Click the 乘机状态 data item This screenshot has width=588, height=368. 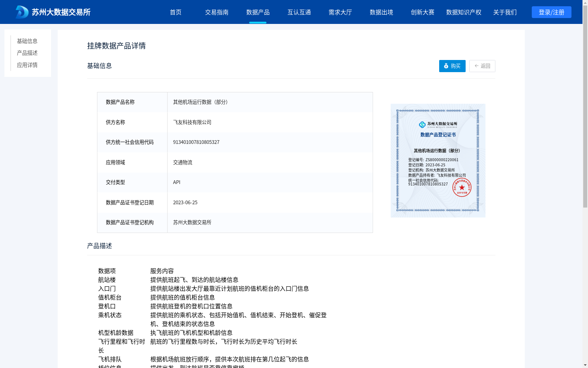coord(110,315)
